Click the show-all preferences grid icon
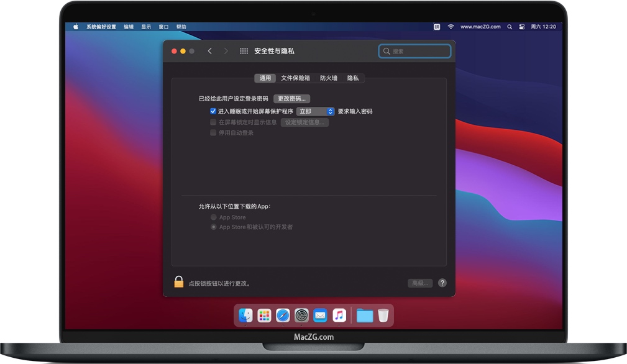 pyautogui.click(x=244, y=51)
